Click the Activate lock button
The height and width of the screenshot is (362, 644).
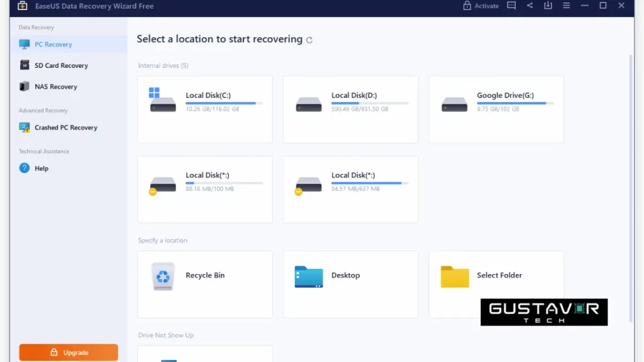coord(480,6)
